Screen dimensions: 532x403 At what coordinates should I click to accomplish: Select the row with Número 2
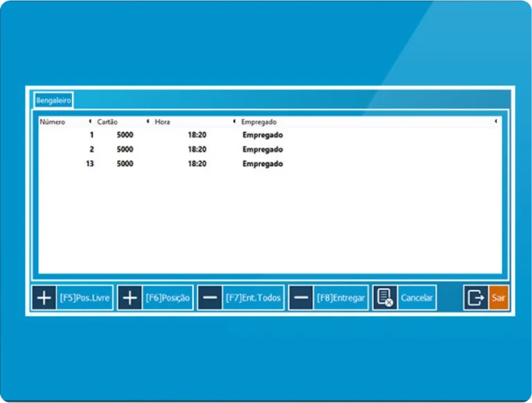[x=208, y=150]
